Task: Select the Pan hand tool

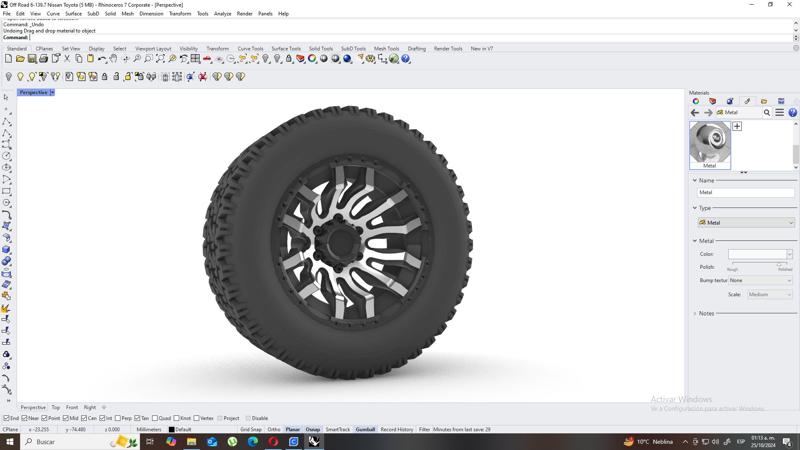Action: [113, 59]
